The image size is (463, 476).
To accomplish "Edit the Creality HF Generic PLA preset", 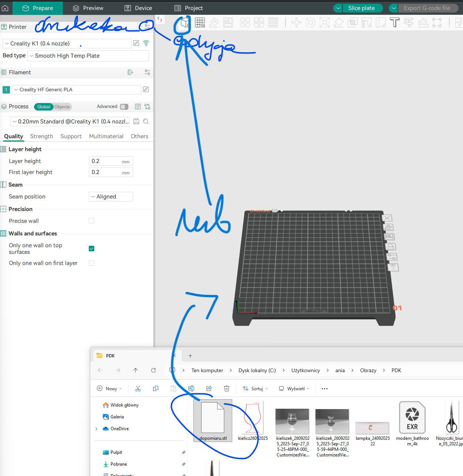I will tap(146, 89).
